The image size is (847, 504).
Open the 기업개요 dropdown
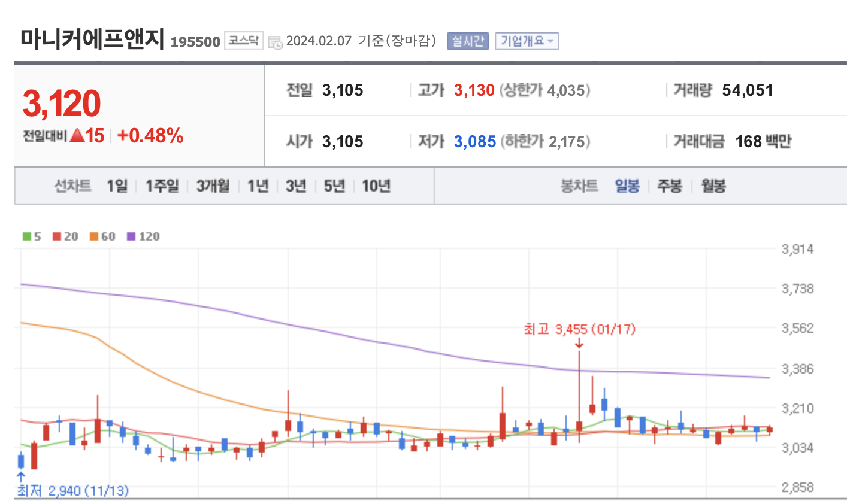tap(527, 41)
